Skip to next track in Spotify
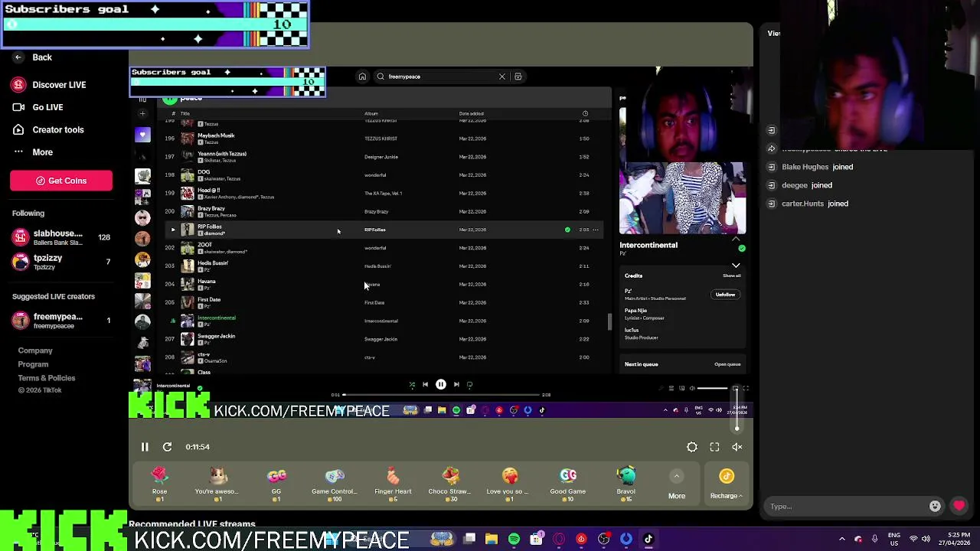This screenshot has width=980, height=551. [x=456, y=385]
